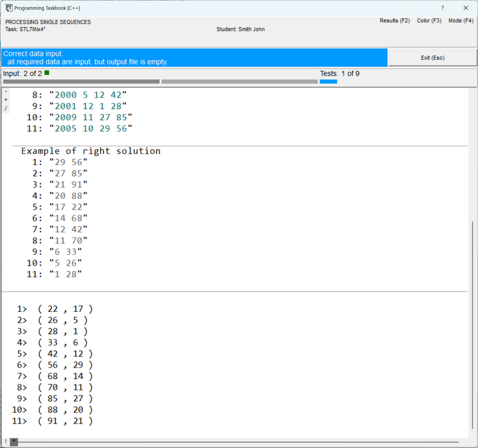Click the vertical scrollbar thumb
The image size is (478, 448).
coord(473,326)
